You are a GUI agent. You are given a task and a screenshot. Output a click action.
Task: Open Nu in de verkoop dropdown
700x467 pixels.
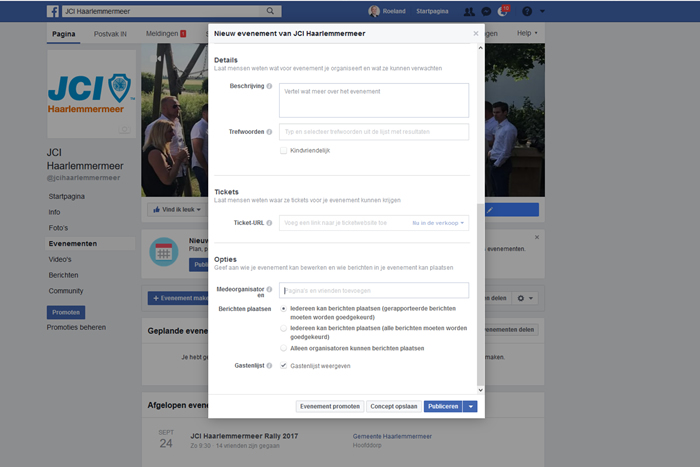(438, 223)
